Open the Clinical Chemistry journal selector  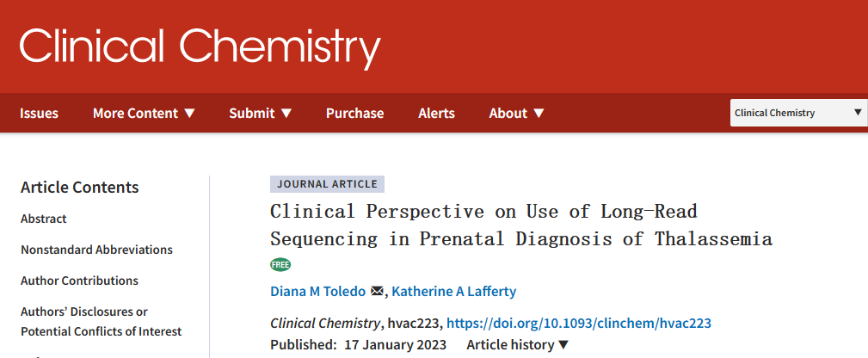click(798, 113)
